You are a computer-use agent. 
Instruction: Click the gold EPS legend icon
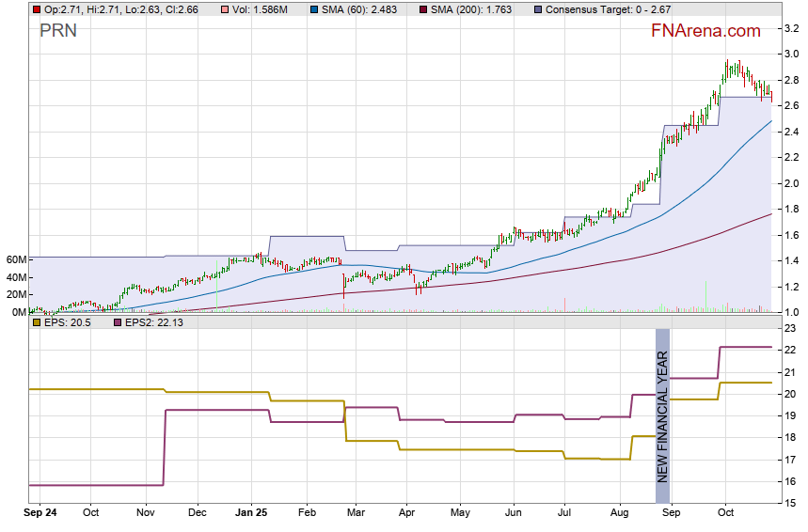[36, 322]
